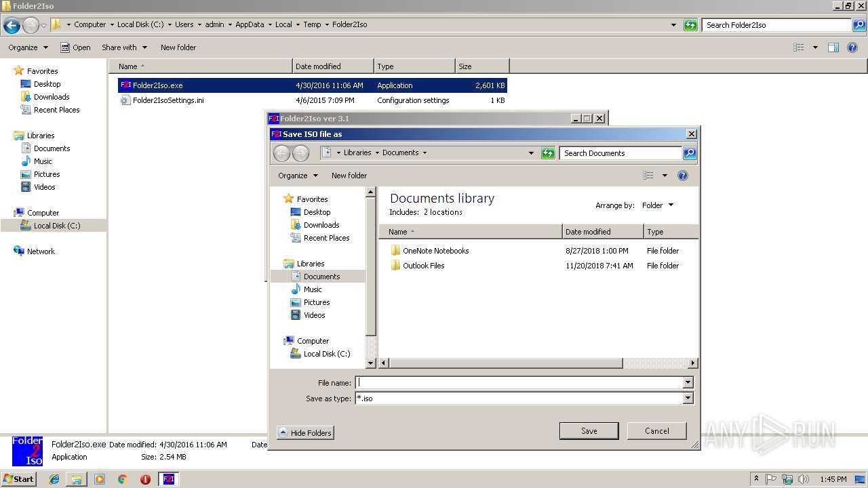868x488 pixels.
Task: Select Desktop under Explorer Favorites
Action: [x=47, y=84]
